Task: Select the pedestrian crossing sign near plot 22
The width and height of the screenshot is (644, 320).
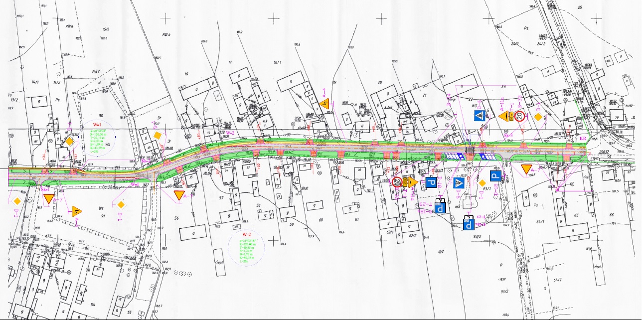Action: (x=479, y=117)
